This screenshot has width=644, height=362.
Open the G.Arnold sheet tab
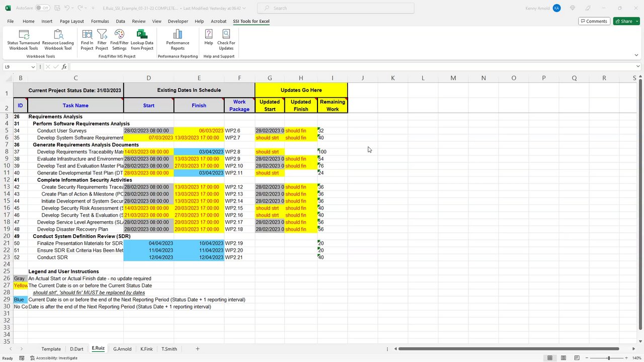pyautogui.click(x=122, y=349)
